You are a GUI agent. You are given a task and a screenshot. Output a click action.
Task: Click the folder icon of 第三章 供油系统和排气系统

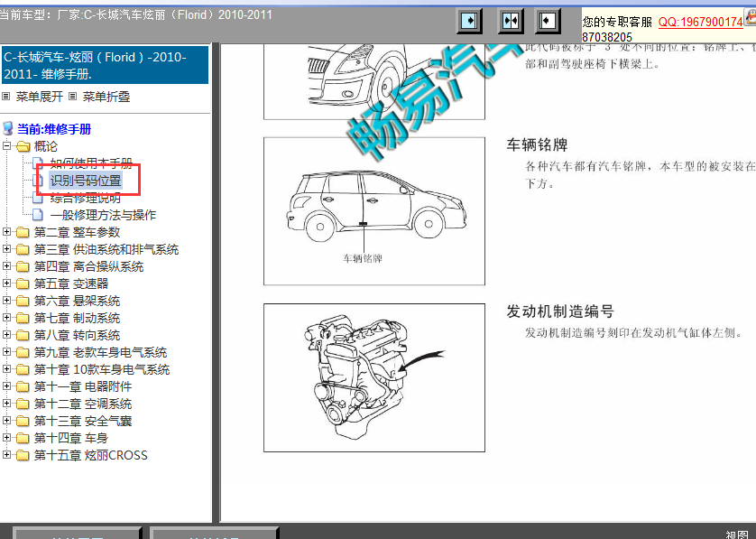(23, 249)
